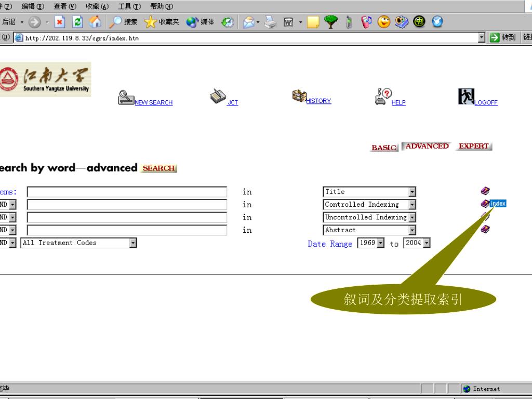The width and height of the screenshot is (532, 399).
Task: Expand the address bar dropdown arrow
Action: pyautogui.click(x=482, y=37)
